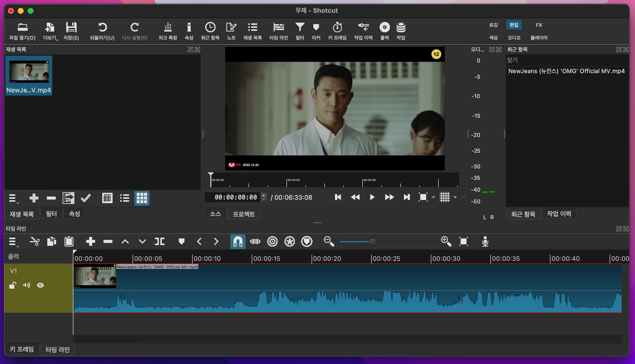Switch playlist to list view

pos(124,198)
